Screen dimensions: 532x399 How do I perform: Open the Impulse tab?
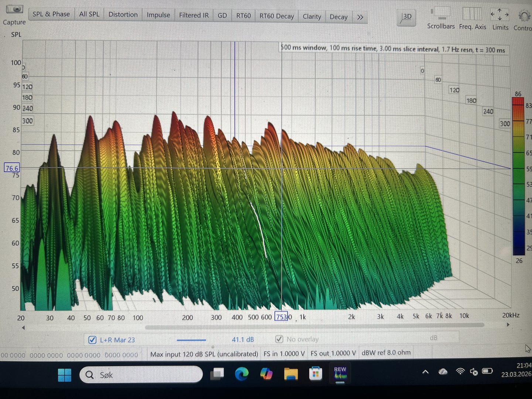pyautogui.click(x=158, y=15)
